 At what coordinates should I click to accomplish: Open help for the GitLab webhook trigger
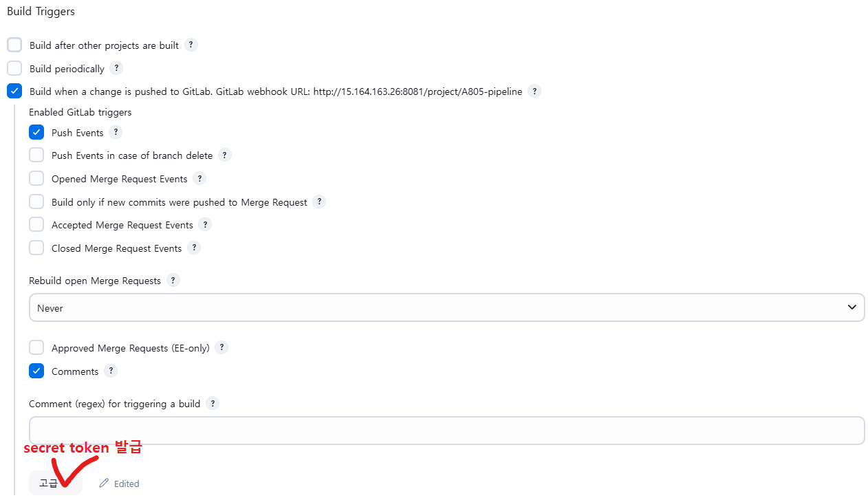coord(534,90)
